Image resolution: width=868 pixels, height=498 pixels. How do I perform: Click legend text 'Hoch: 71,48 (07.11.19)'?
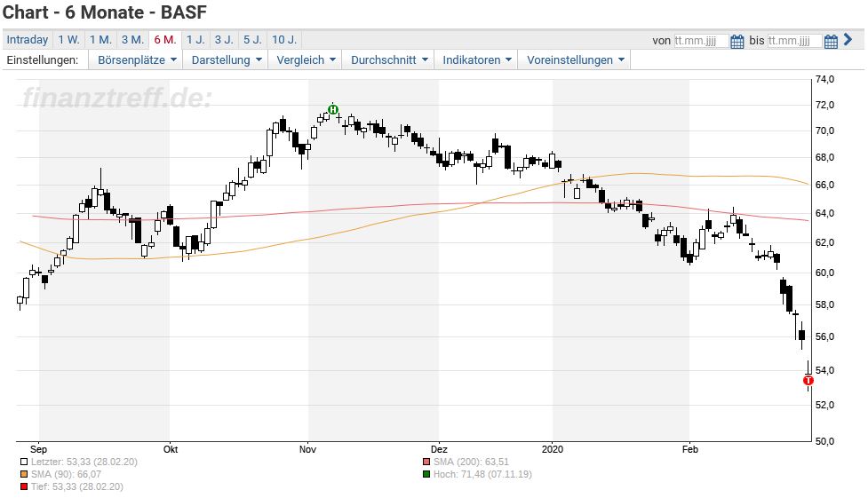point(482,474)
